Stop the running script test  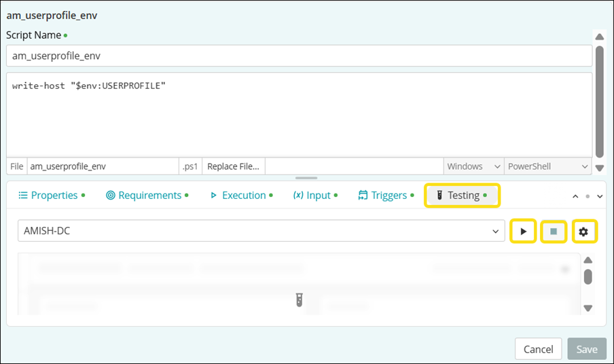tap(554, 232)
